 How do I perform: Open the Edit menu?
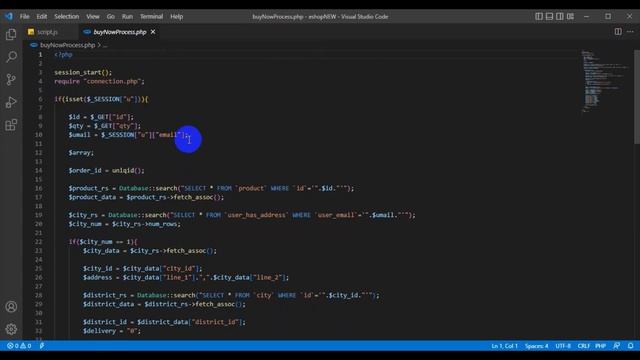[x=42, y=16]
